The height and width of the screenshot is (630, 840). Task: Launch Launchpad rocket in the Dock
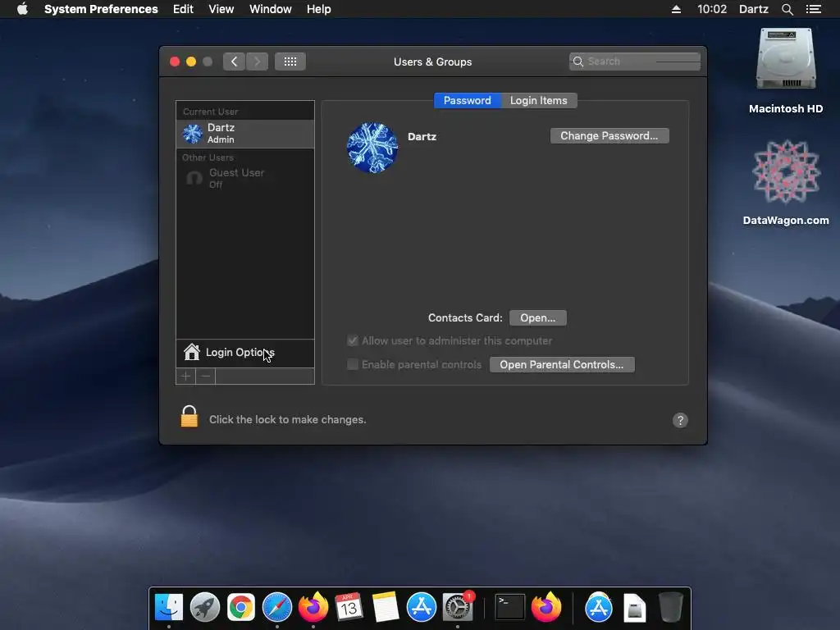(204, 607)
